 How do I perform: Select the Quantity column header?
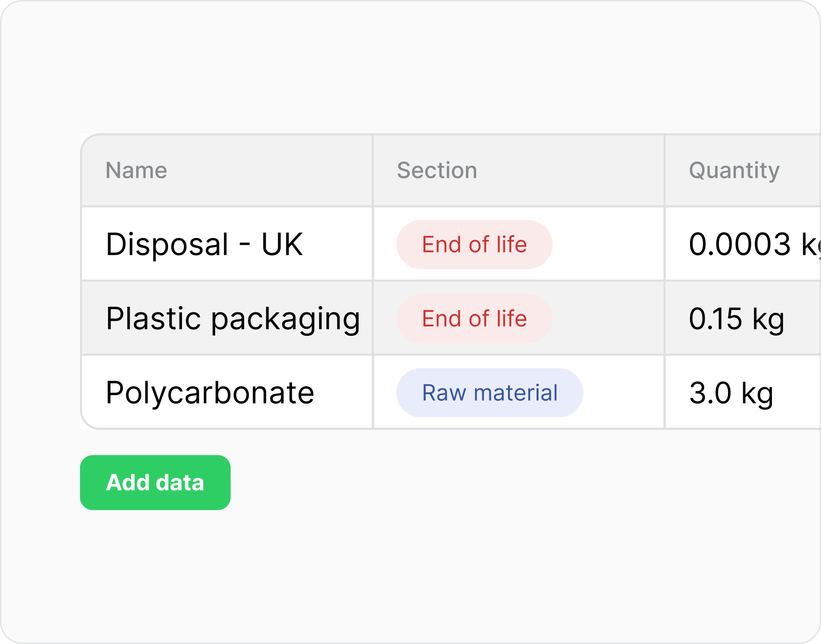(734, 170)
